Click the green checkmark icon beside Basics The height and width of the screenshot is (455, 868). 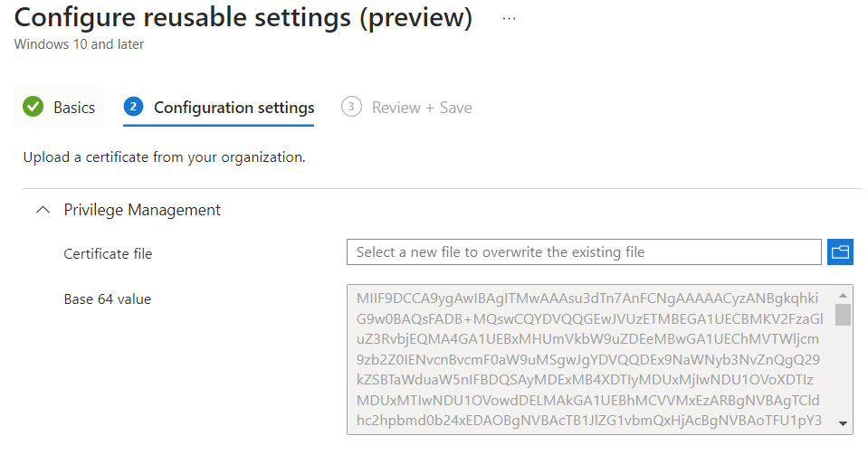(x=33, y=106)
